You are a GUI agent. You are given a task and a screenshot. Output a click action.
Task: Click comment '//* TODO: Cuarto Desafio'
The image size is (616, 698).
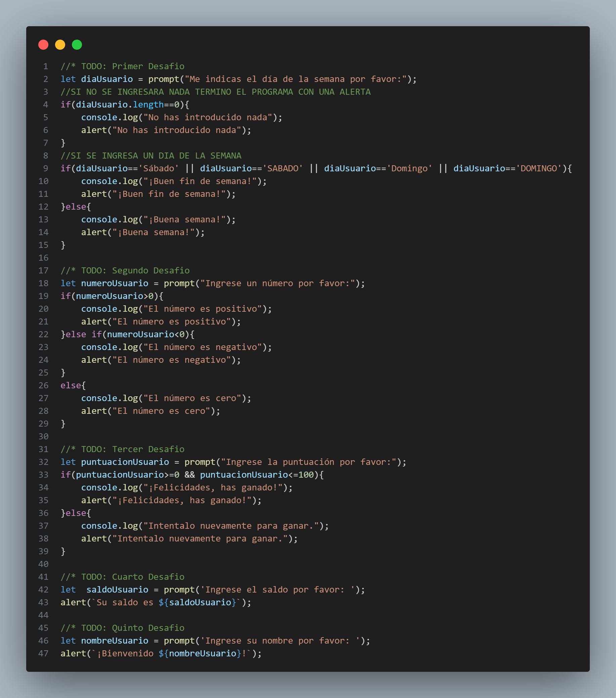pyautogui.click(x=122, y=577)
